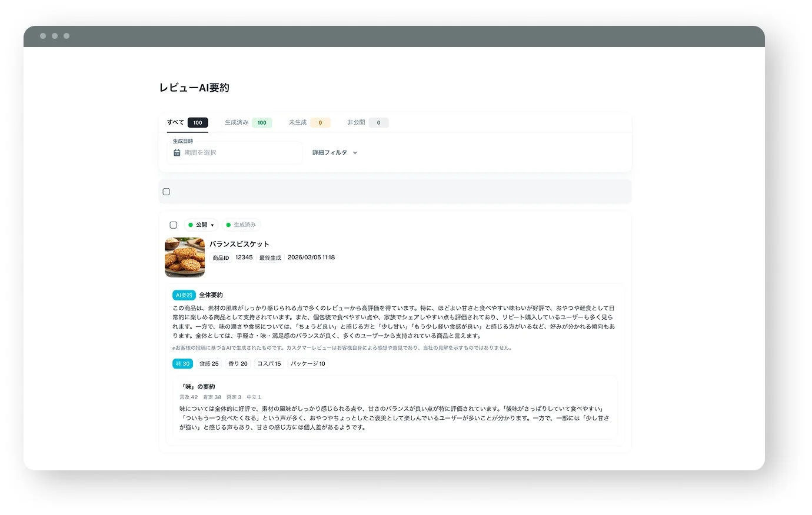
Task: Click the バランスビスケット product thumbnail
Action: point(184,257)
